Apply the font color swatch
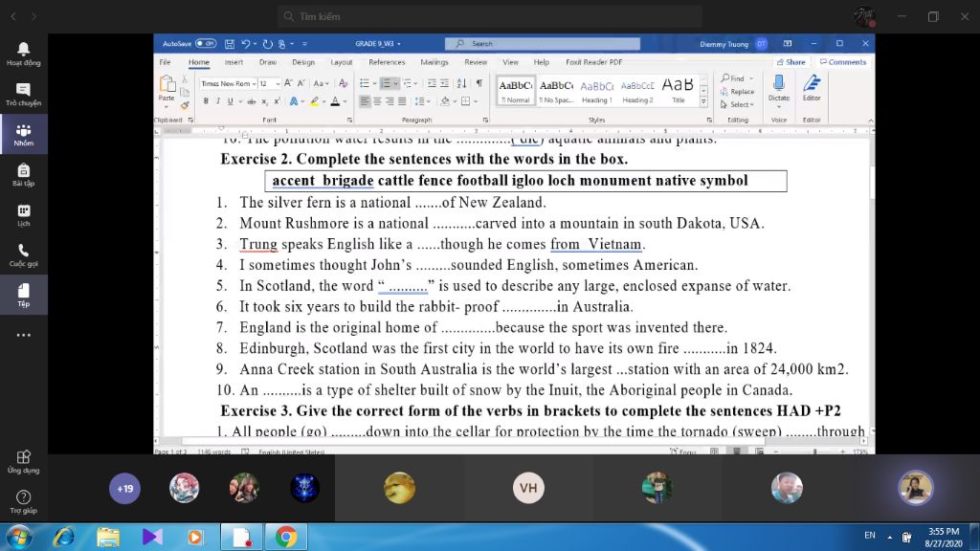 pos(335,101)
